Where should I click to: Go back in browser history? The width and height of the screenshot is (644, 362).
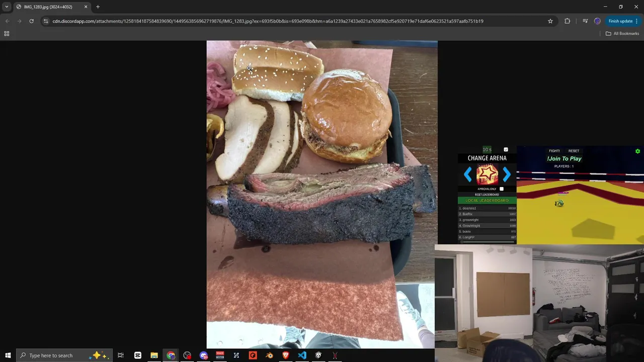point(7,21)
